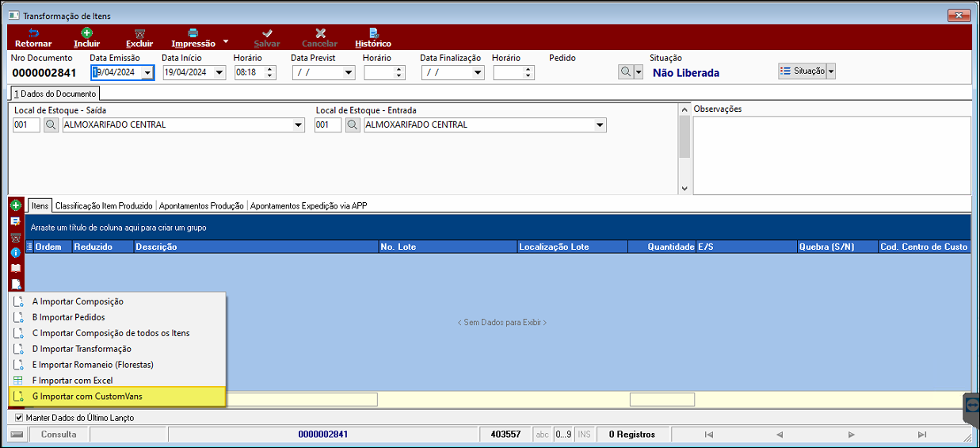The width and height of the screenshot is (980, 448).
Task: Open the Data Previst calendar dropdown
Action: (x=348, y=72)
